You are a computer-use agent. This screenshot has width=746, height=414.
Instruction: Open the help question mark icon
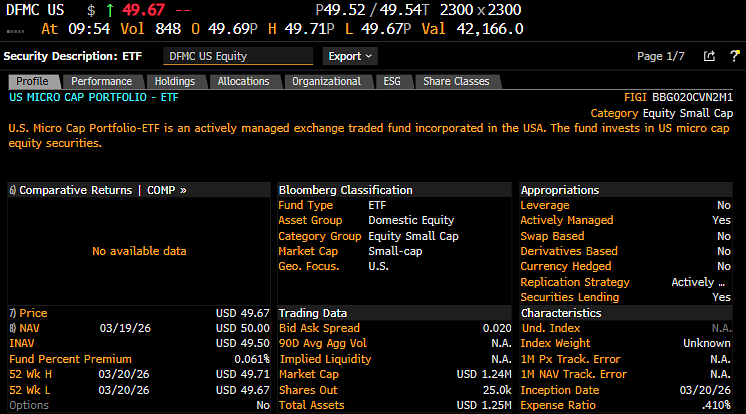[733, 56]
